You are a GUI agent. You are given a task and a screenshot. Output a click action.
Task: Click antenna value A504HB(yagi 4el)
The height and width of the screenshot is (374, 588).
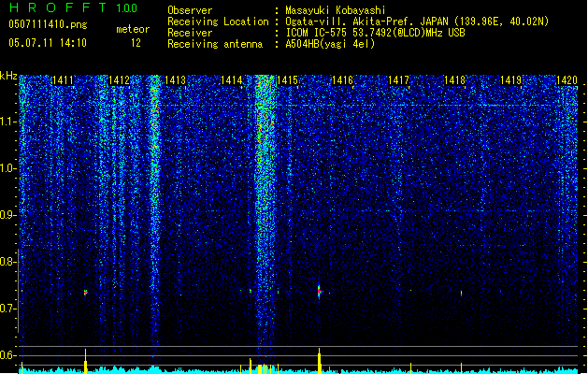[x=330, y=44]
